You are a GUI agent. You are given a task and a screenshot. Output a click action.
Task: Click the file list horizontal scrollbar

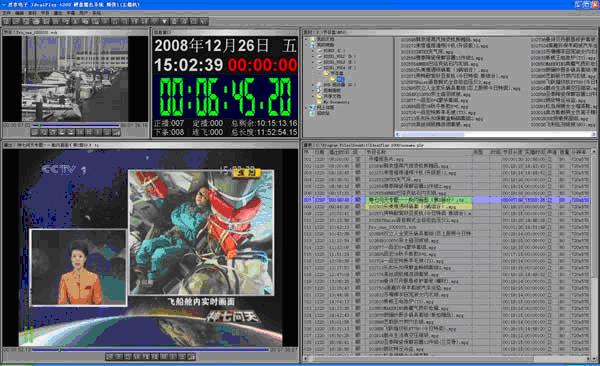495,134
